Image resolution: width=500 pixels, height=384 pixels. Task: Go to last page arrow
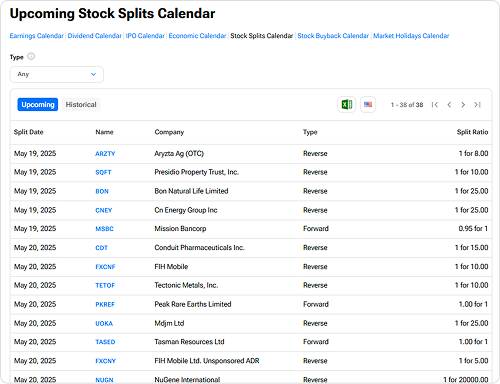point(477,105)
